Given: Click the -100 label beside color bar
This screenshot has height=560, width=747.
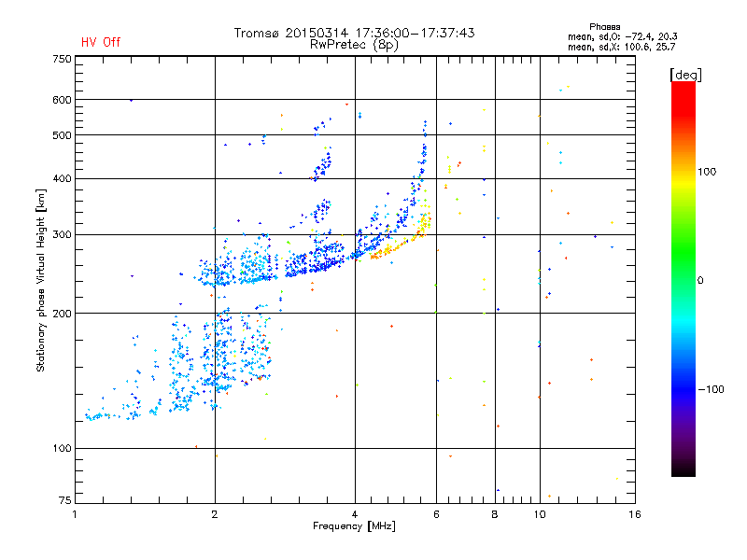Looking at the screenshot, I should [711, 389].
